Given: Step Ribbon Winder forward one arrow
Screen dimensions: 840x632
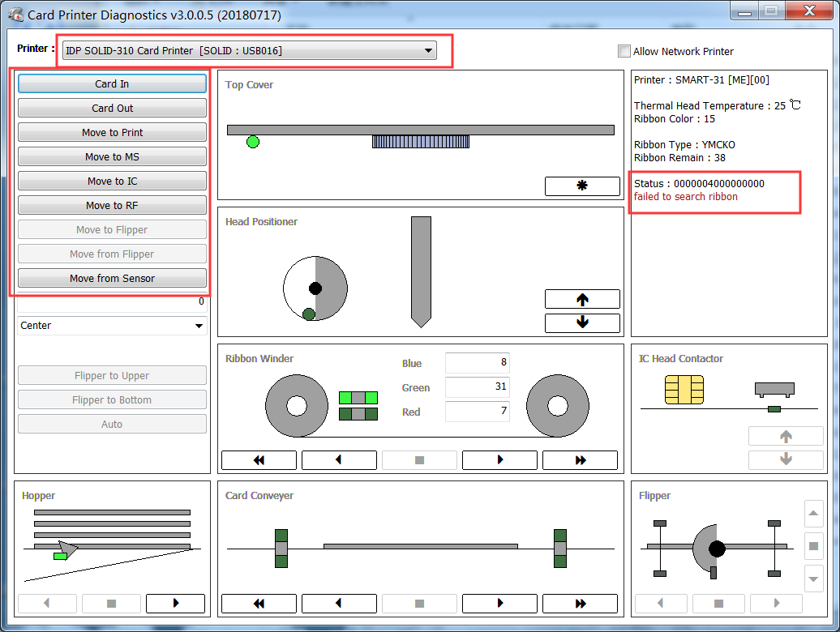Looking at the screenshot, I should [x=499, y=460].
